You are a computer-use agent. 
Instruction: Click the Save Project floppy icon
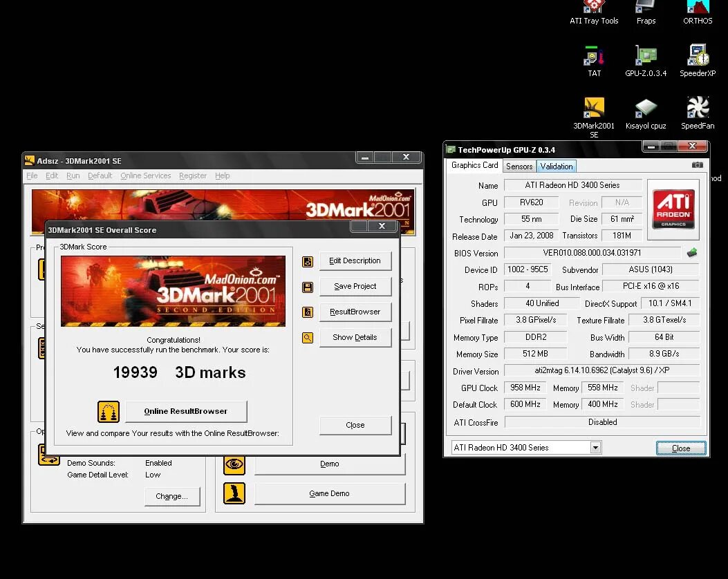click(x=308, y=287)
